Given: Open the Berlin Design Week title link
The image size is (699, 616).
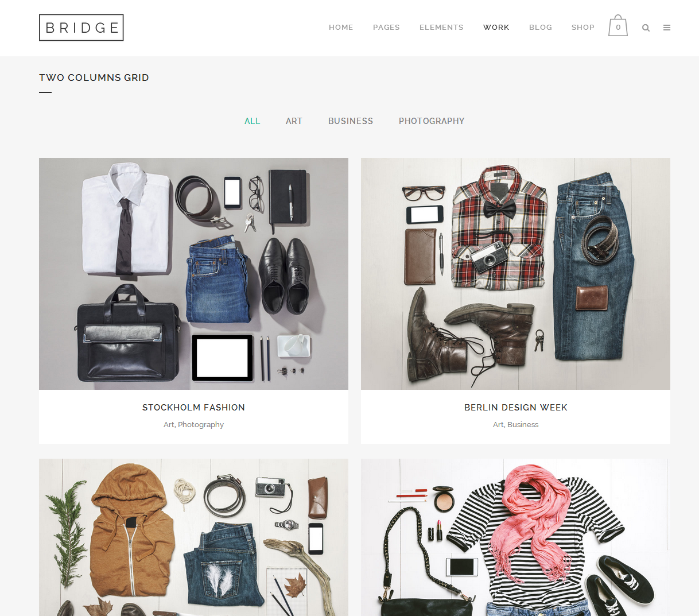Looking at the screenshot, I should [x=515, y=408].
